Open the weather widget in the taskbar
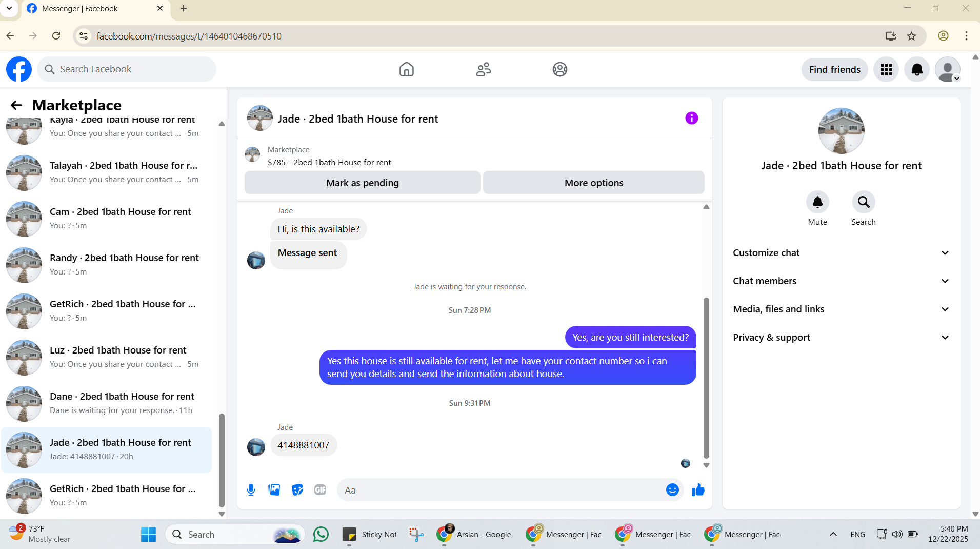980x549 pixels. [39, 534]
